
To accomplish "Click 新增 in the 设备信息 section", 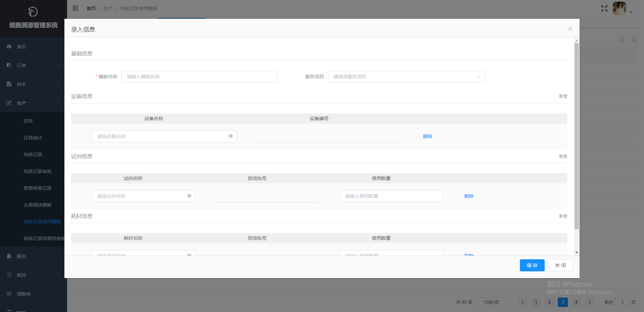I will tap(562, 96).
